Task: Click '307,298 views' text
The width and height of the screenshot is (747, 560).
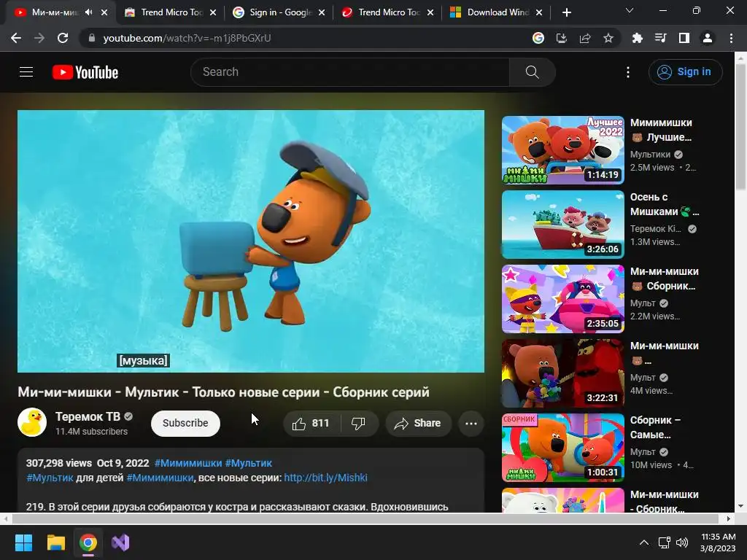Action: (x=58, y=463)
